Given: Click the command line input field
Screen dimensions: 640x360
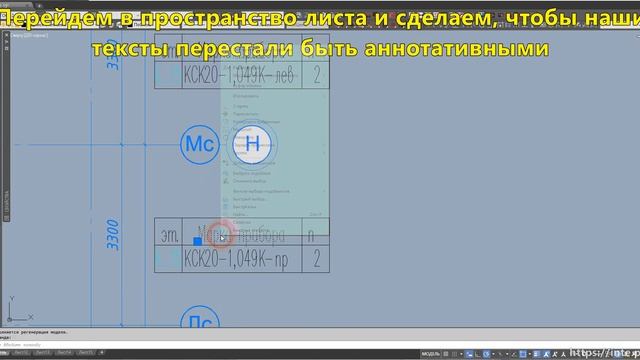Looking at the screenshot, I should (320, 345).
